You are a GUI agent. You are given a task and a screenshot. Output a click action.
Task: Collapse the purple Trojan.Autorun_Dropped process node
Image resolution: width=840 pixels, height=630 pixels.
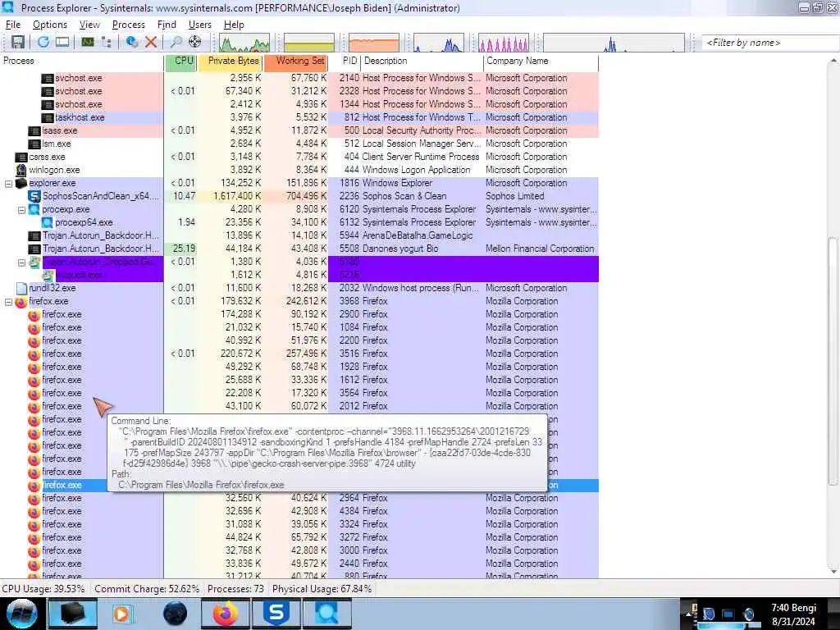pyautogui.click(x=22, y=262)
